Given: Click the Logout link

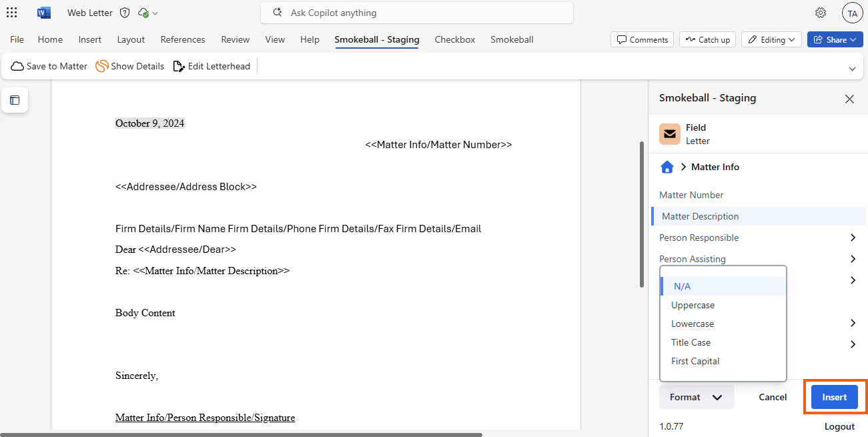Looking at the screenshot, I should coord(839,426).
